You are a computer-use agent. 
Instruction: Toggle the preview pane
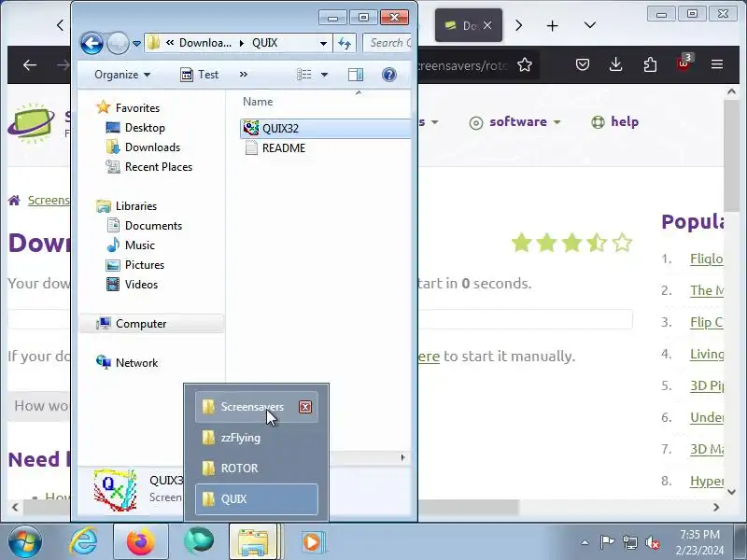pos(356,75)
